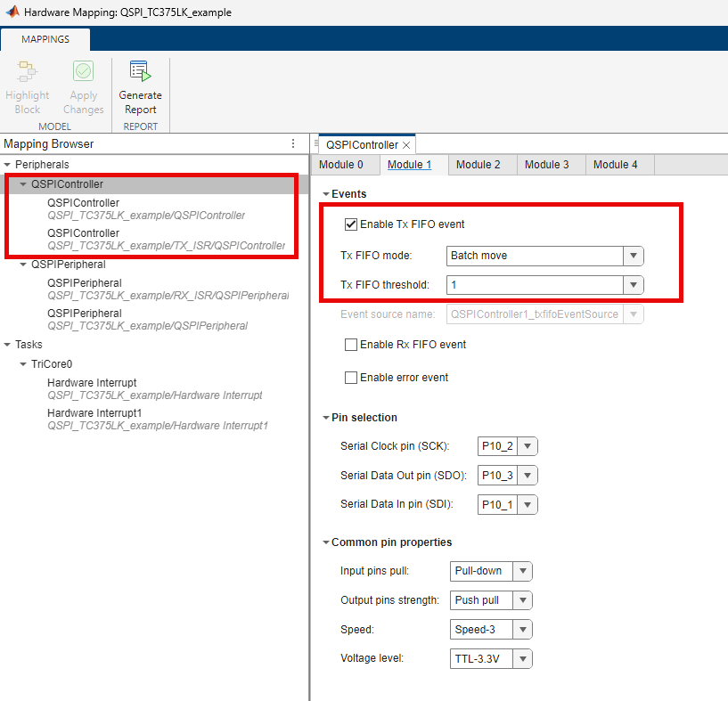This screenshot has height=701, width=728.
Task: Collapse the Events section
Action: pyautogui.click(x=326, y=194)
